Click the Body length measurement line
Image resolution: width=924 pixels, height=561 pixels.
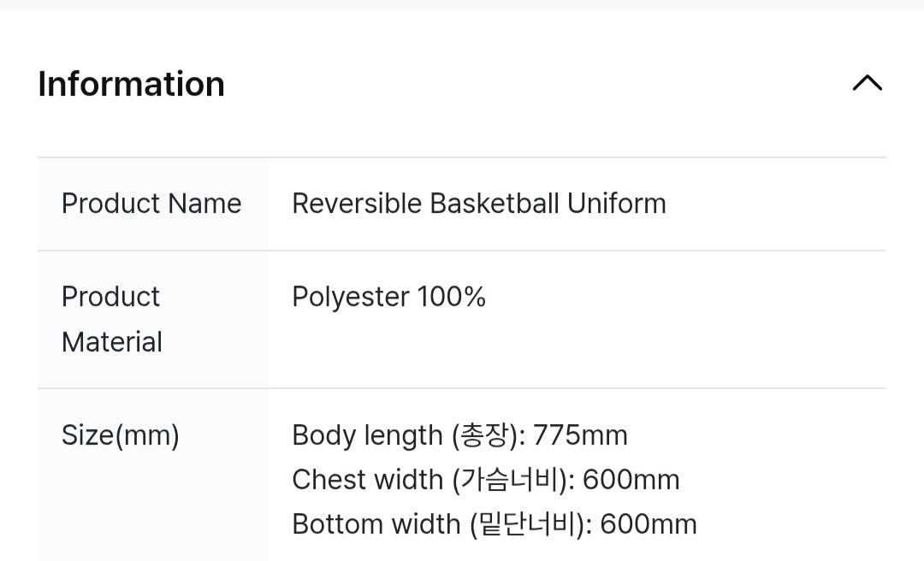(x=459, y=435)
